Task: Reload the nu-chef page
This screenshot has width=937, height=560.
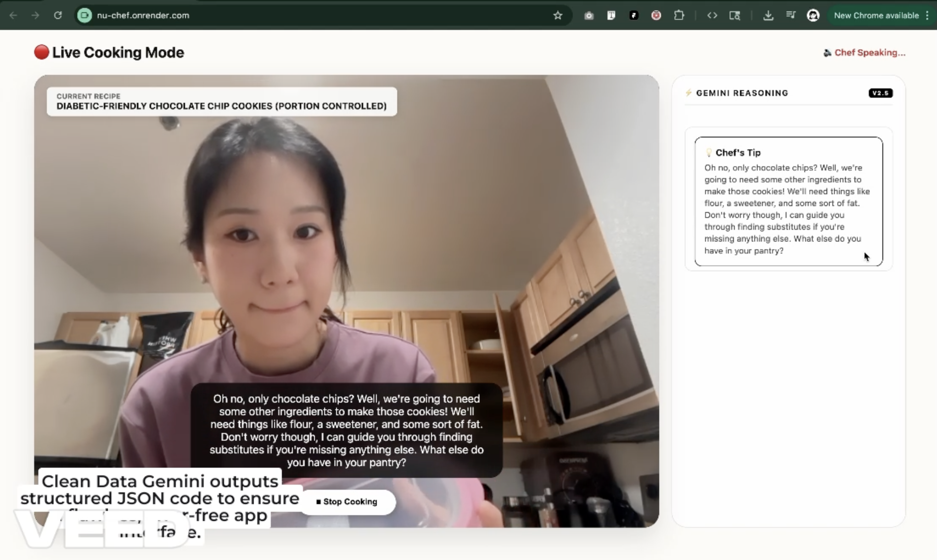Action: click(x=58, y=15)
